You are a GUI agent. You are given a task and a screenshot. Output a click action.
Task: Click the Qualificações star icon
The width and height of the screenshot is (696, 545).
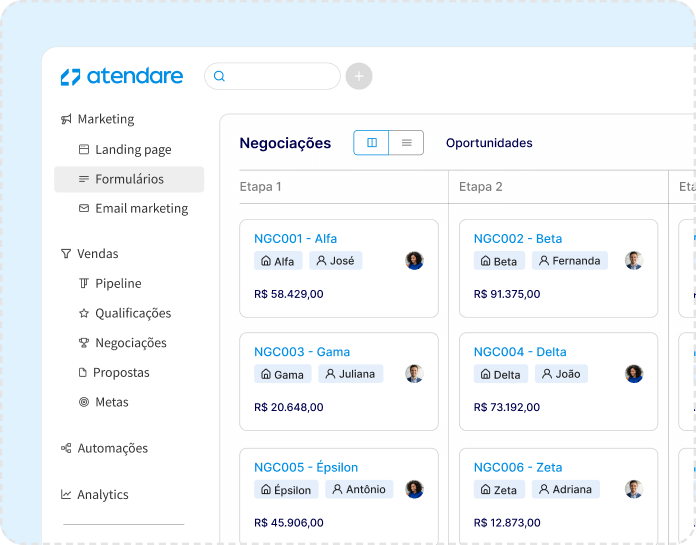point(84,313)
